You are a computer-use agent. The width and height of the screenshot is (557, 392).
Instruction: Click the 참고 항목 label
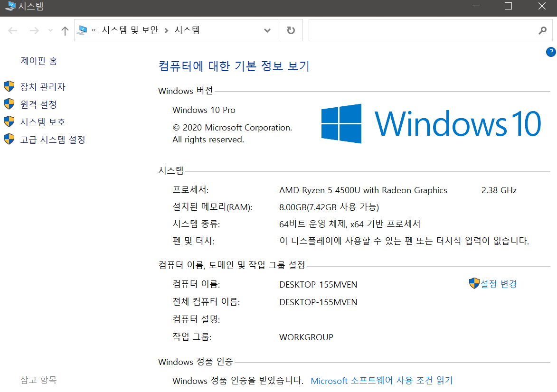[39, 380]
